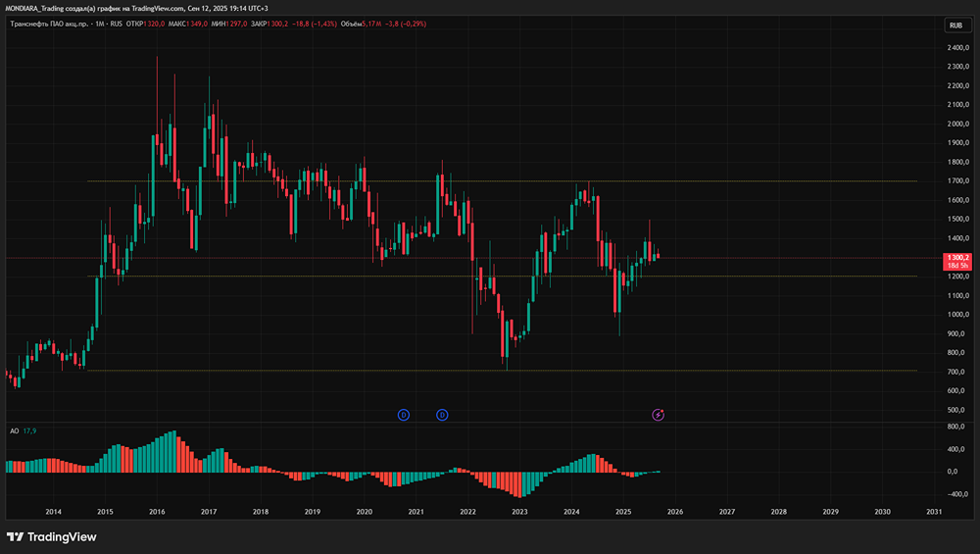Click the TradingView logo
980x554 pixels.
52,536
